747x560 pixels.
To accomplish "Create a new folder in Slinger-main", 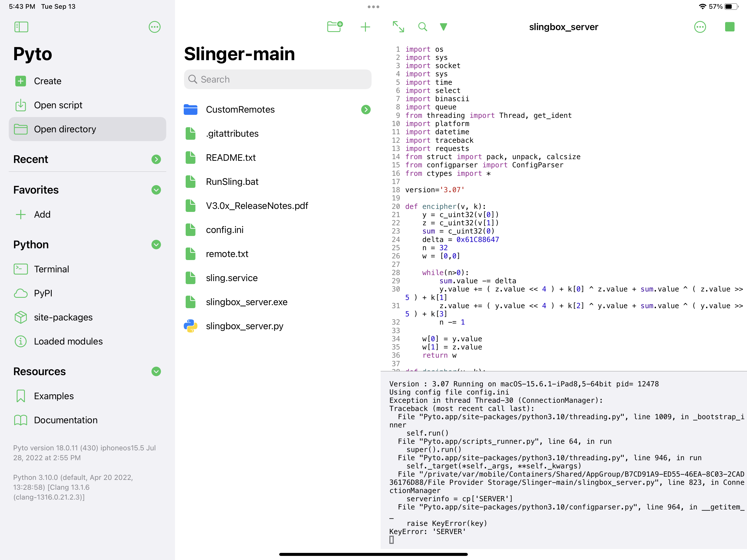I will click(x=335, y=27).
